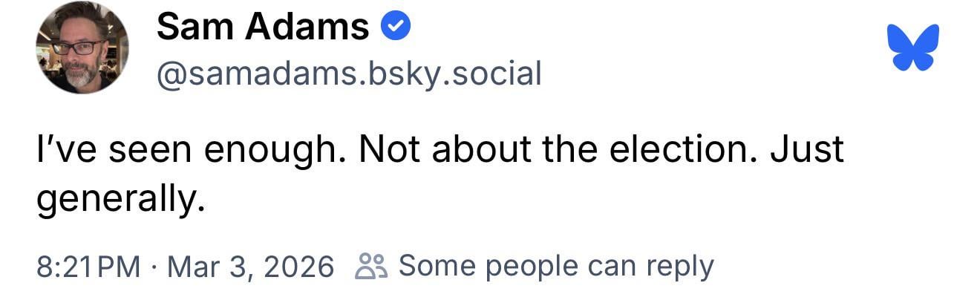Click the word "generally." in the post
The image size is (980, 303).
click(x=120, y=198)
